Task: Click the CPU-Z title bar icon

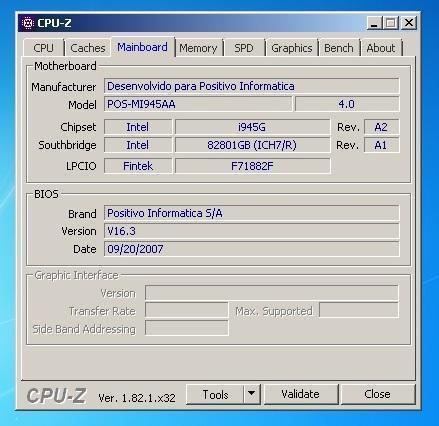Action: coord(28,23)
